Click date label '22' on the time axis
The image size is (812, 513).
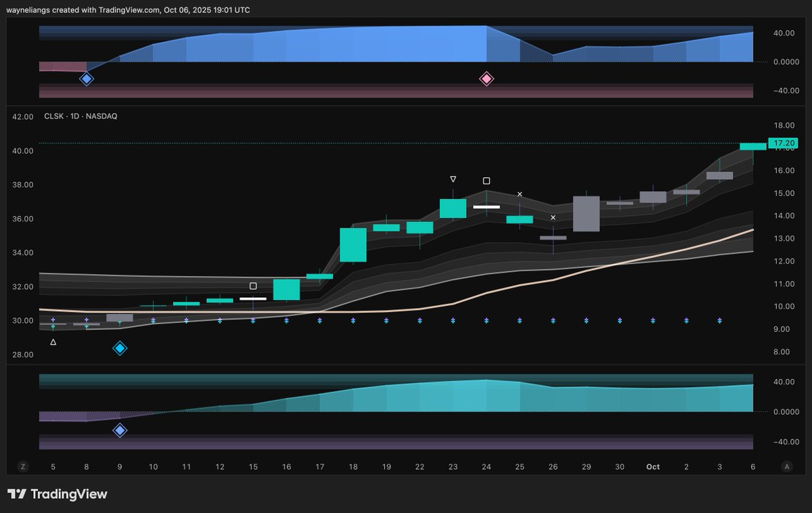[x=420, y=467]
